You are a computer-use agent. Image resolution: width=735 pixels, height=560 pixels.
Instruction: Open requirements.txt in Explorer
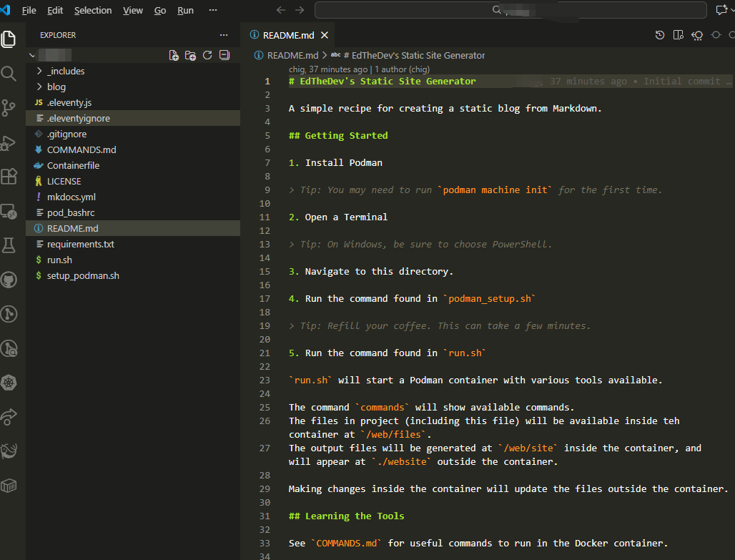coord(81,244)
